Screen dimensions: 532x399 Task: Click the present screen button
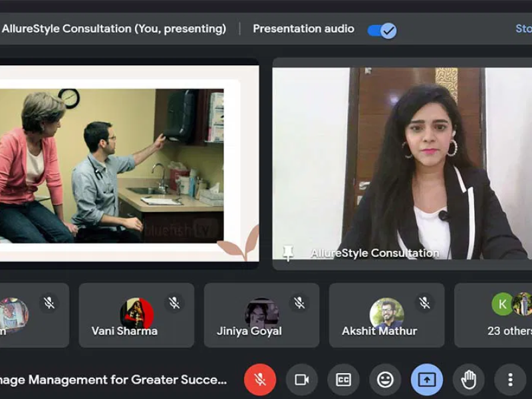point(427,380)
